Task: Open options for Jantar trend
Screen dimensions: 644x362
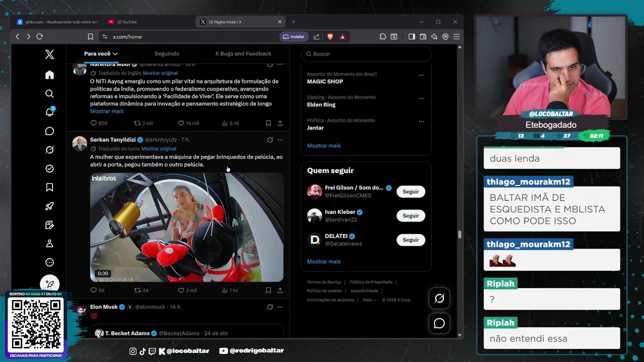Action: tap(422, 121)
